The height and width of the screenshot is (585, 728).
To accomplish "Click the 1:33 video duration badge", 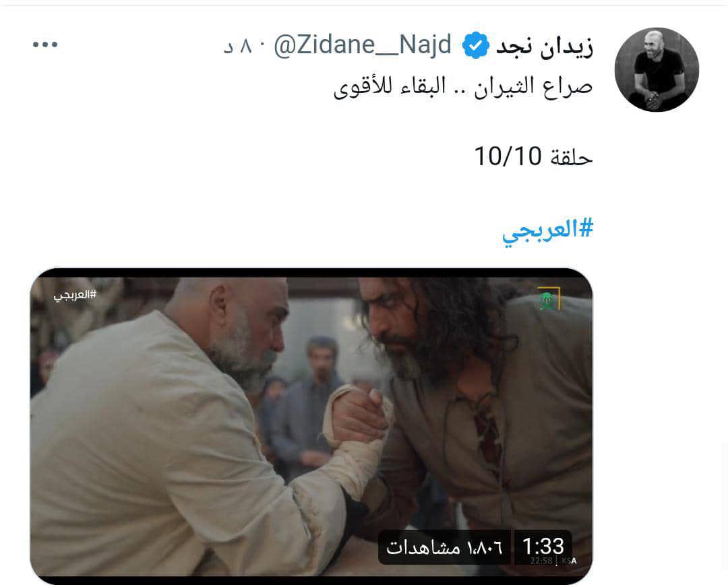I will tap(543, 547).
